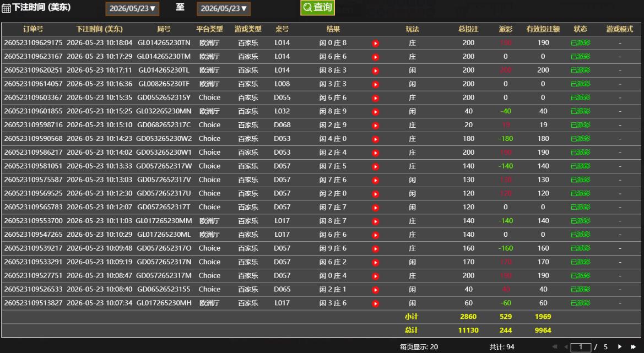The image size is (644, 353).
Task: Click 已派彩 status for order 260523109629175
Action: tap(580, 43)
